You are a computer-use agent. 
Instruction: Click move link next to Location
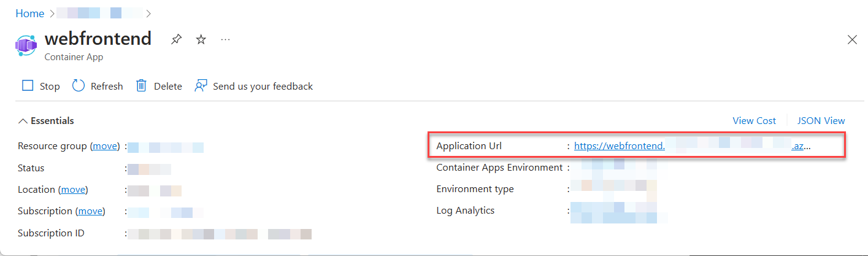coord(74,190)
